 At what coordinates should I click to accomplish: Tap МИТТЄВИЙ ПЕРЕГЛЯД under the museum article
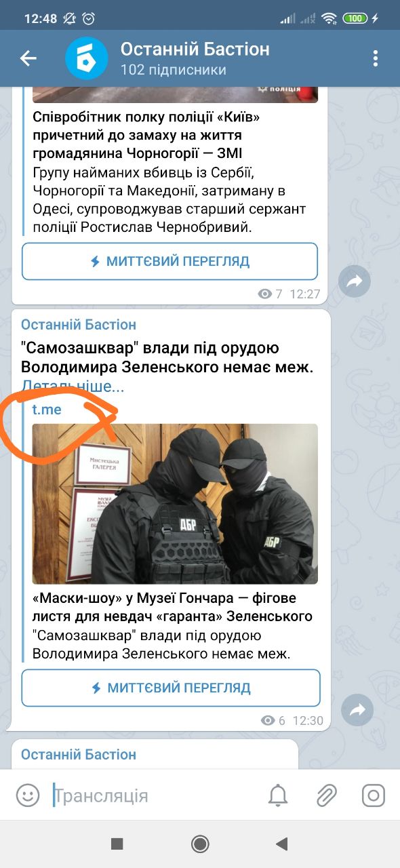[x=170, y=688]
